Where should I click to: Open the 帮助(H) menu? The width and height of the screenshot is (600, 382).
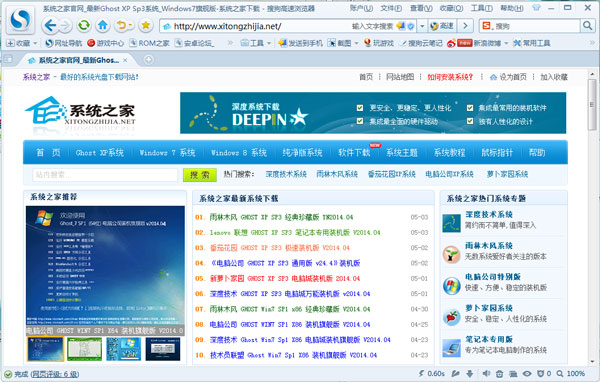pyautogui.click(x=512, y=8)
